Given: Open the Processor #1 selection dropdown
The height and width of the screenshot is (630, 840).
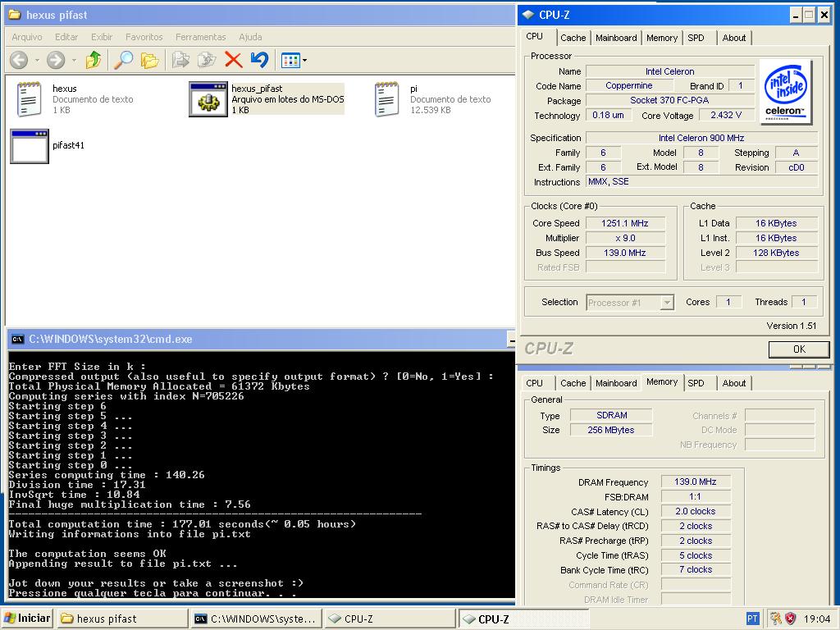Looking at the screenshot, I should click(x=667, y=303).
